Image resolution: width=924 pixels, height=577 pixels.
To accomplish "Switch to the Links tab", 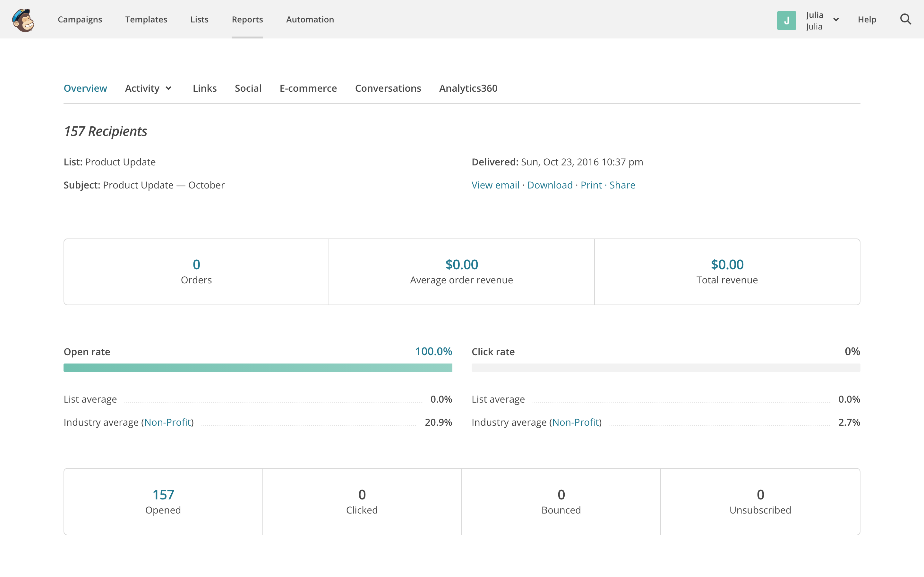I will click(x=204, y=88).
